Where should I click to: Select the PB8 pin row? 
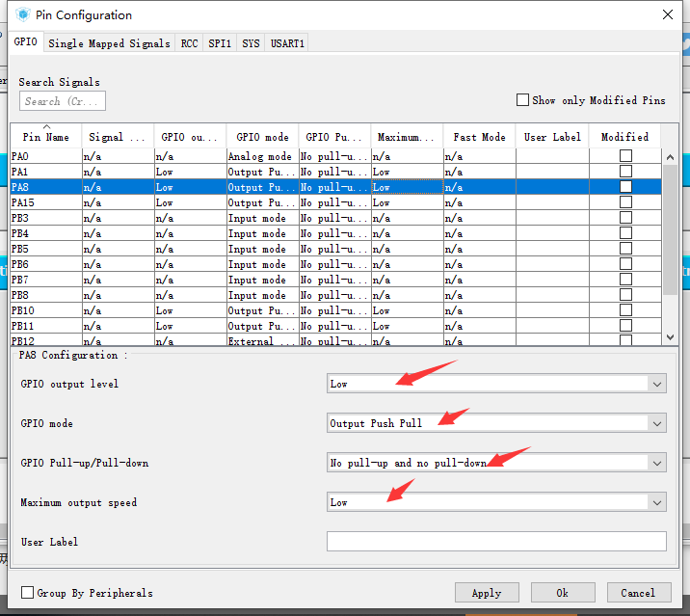pyautogui.click(x=335, y=295)
